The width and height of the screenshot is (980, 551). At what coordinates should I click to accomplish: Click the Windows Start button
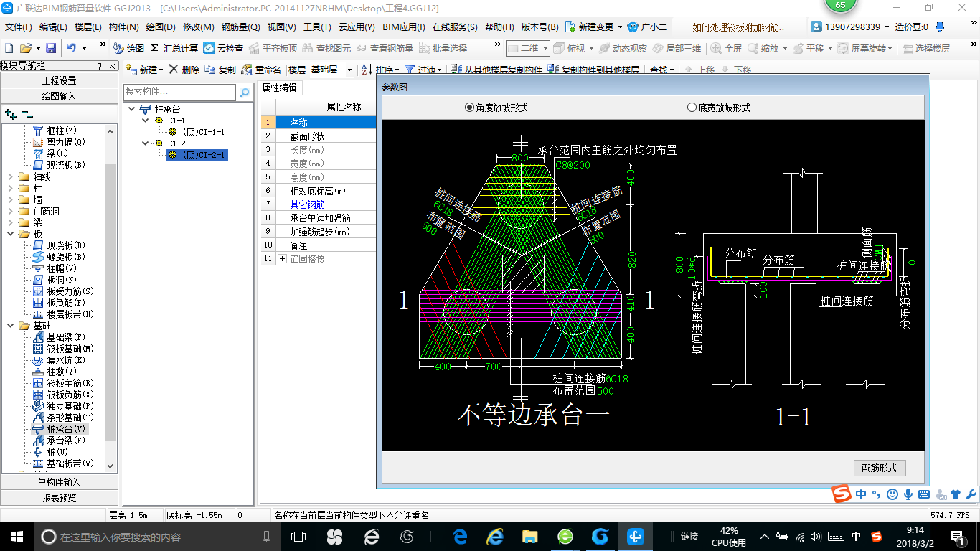pyautogui.click(x=17, y=537)
